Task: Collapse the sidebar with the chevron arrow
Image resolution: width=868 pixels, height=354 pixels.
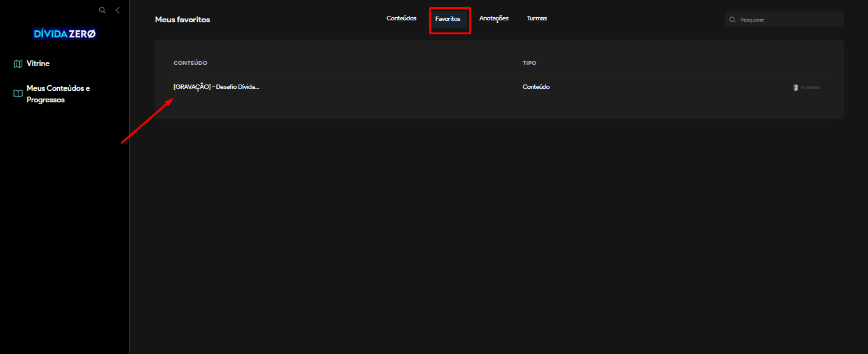Action: 118,10
